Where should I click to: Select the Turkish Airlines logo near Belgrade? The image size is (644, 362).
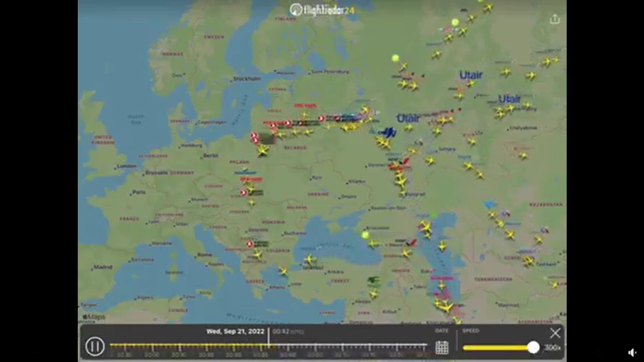250,244
